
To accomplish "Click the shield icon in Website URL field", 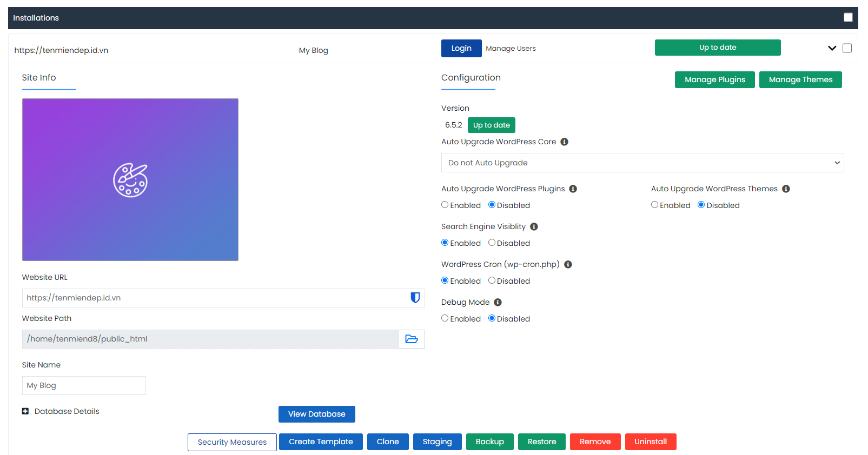I will point(415,298).
